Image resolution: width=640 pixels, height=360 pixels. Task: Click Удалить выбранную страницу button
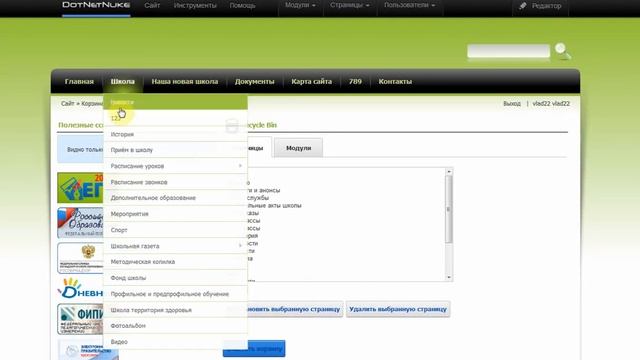398,309
